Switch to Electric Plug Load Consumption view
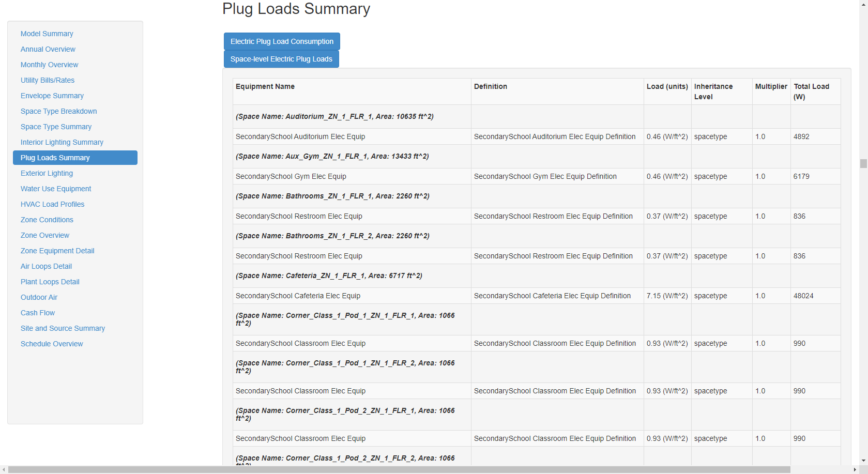Screen dimensions: 868x474 tap(282, 41)
